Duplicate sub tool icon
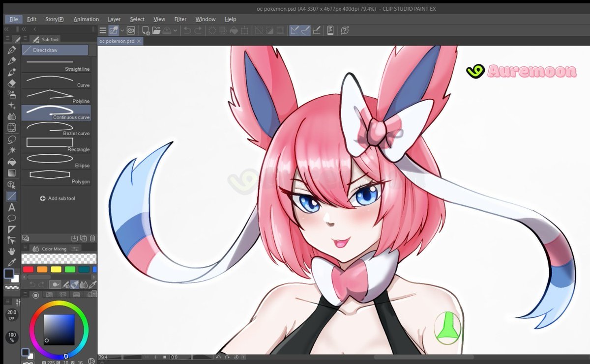Screen dimensions: 590x364 pos(84,238)
